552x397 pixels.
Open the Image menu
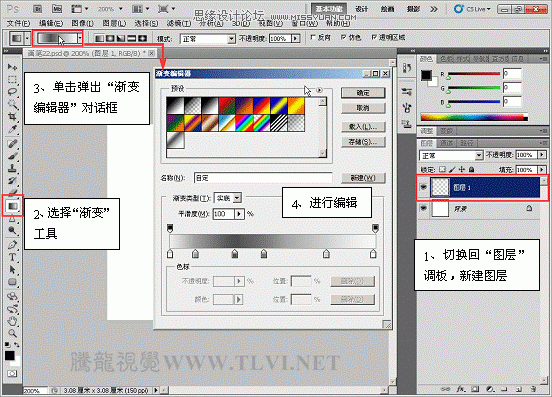[82, 23]
